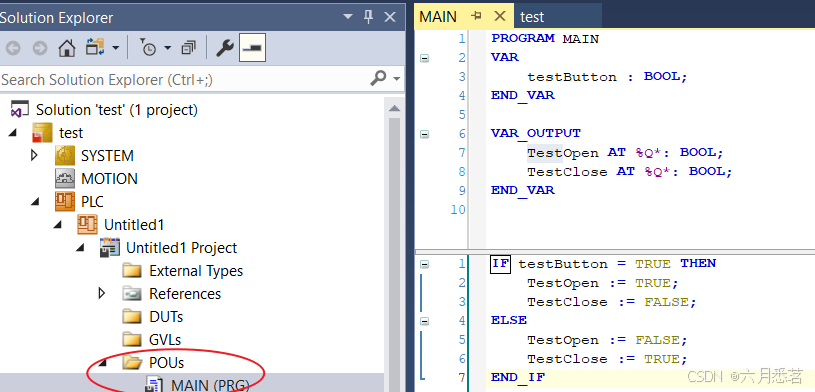This screenshot has height=392, width=815.
Task: Toggle auto-hide pin of Solution Explorer
Action: [x=369, y=17]
